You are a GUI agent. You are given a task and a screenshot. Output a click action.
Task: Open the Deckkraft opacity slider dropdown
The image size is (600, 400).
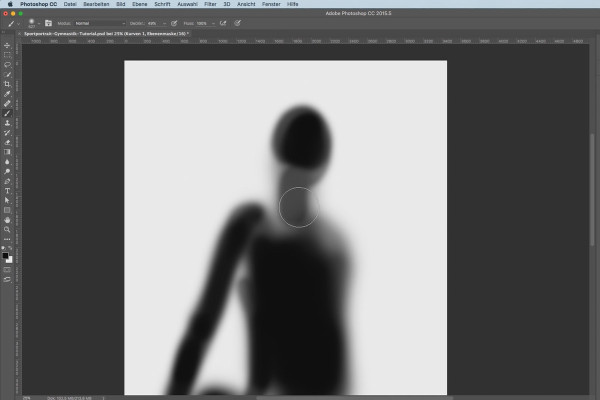tap(165, 23)
